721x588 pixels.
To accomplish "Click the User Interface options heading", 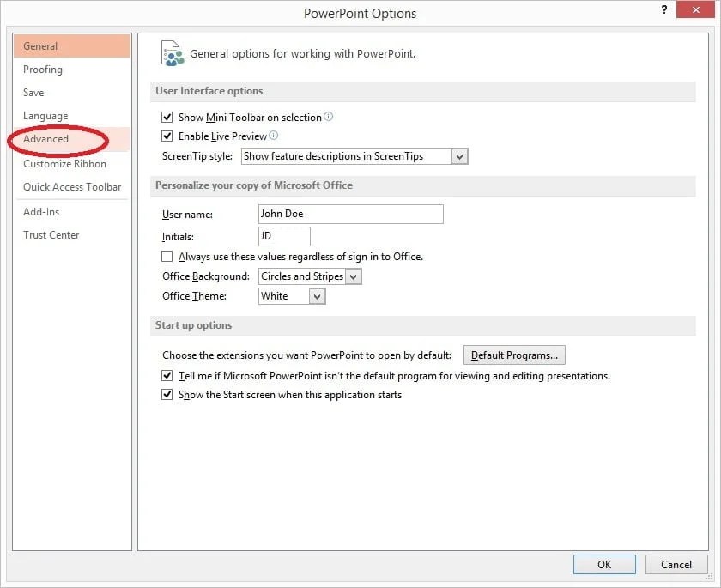I will (209, 91).
